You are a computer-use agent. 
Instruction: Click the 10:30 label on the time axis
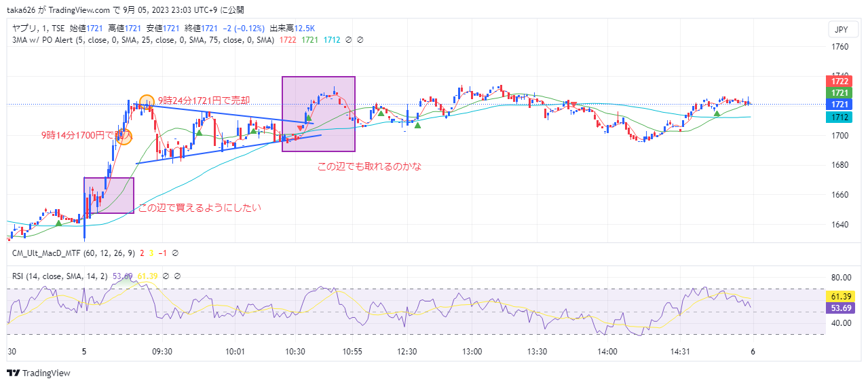295,351
